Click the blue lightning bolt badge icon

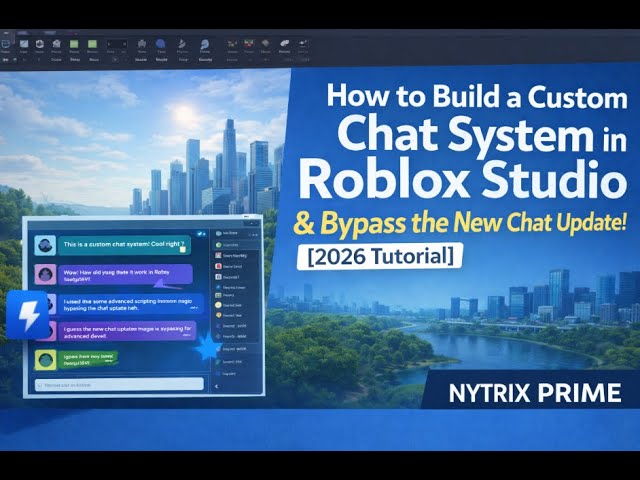tap(28, 315)
